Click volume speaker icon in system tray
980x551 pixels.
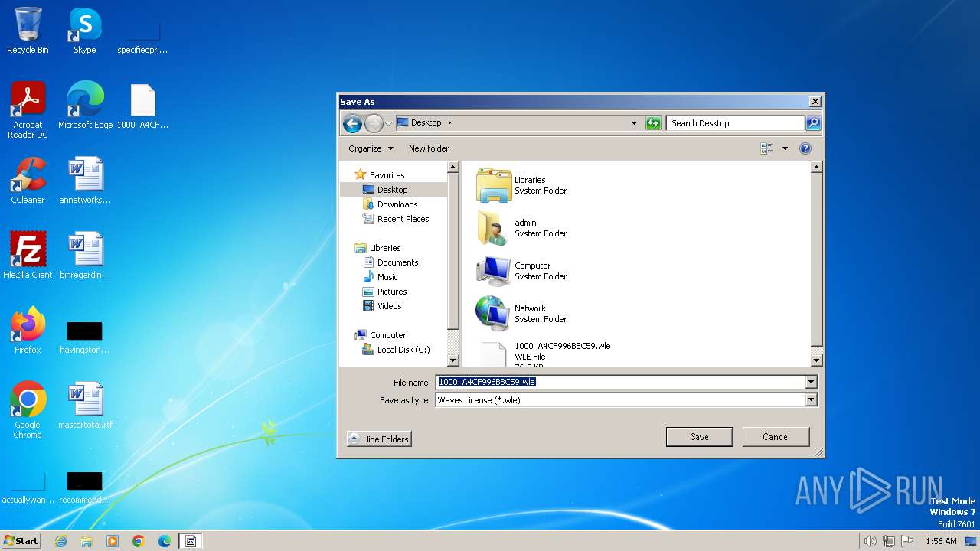[x=870, y=541]
